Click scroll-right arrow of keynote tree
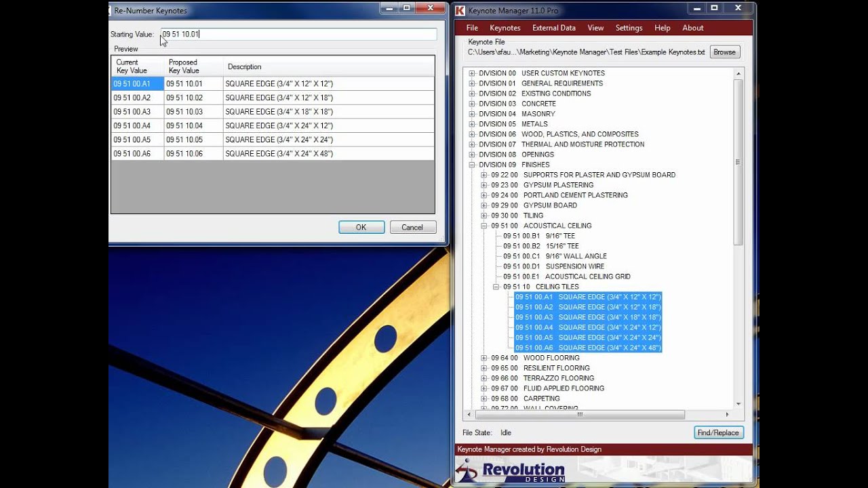This screenshot has width=868, height=488. [728, 414]
